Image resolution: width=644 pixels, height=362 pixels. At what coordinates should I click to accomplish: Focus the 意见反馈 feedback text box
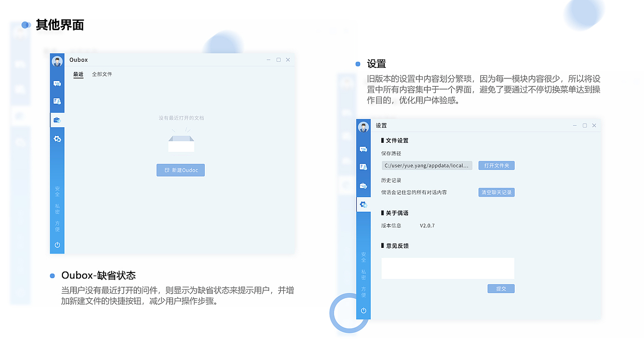pos(448,268)
